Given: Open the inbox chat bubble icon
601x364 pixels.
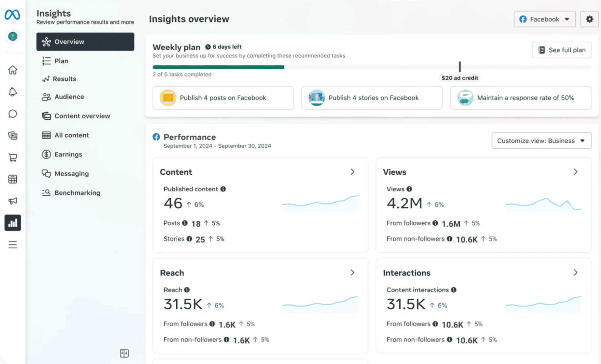Looking at the screenshot, I should point(13,114).
